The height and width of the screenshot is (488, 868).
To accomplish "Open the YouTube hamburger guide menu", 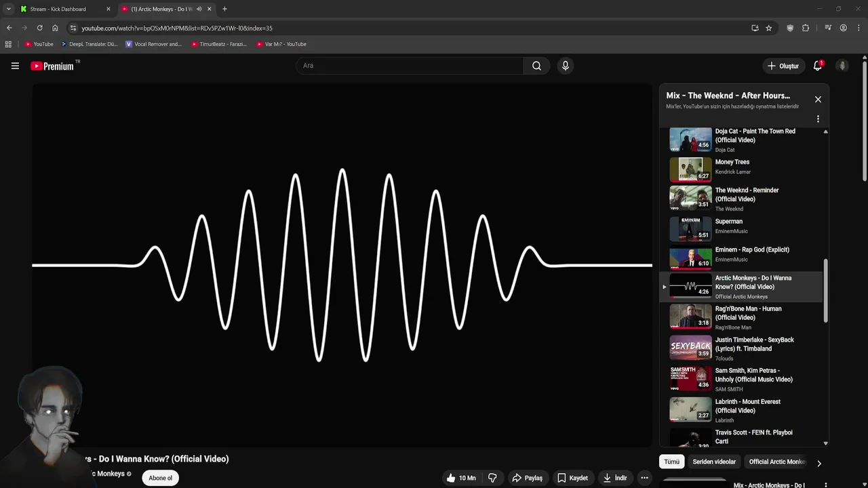I will pyautogui.click(x=15, y=66).
